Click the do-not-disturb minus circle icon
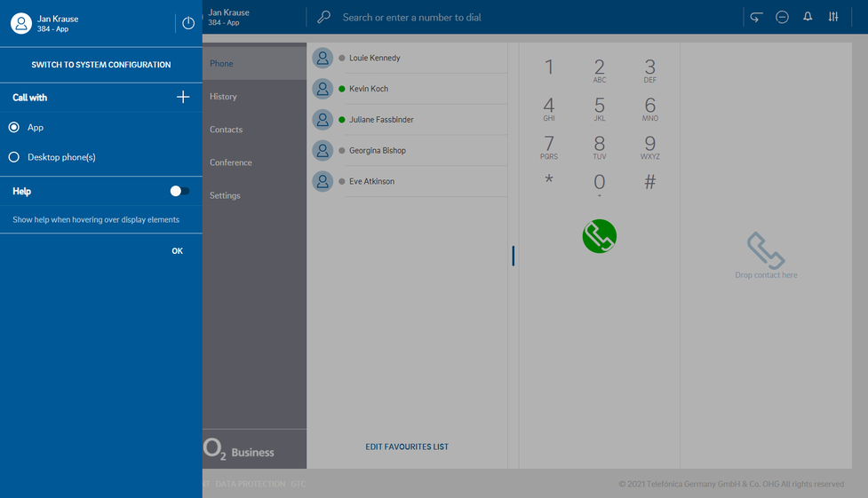This screenshot has width=868, height=498. pyautogui.click(x=782, y=17)
